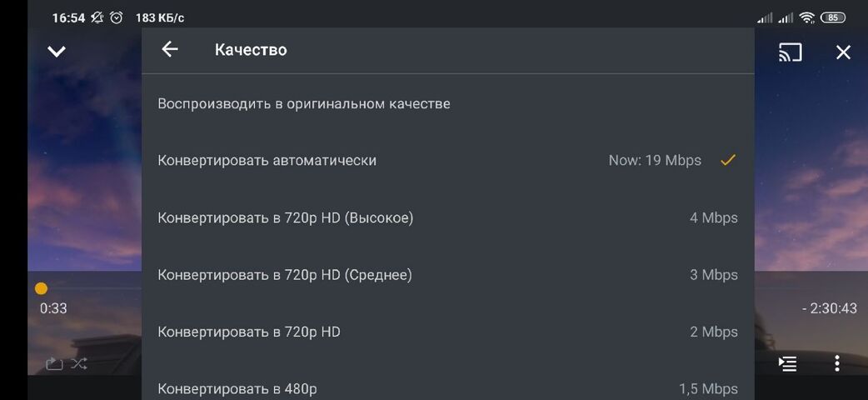The height and width of the screenshot is (400, 868).
Task: Toggle the shuffle icon
Action: click(79, 363)
